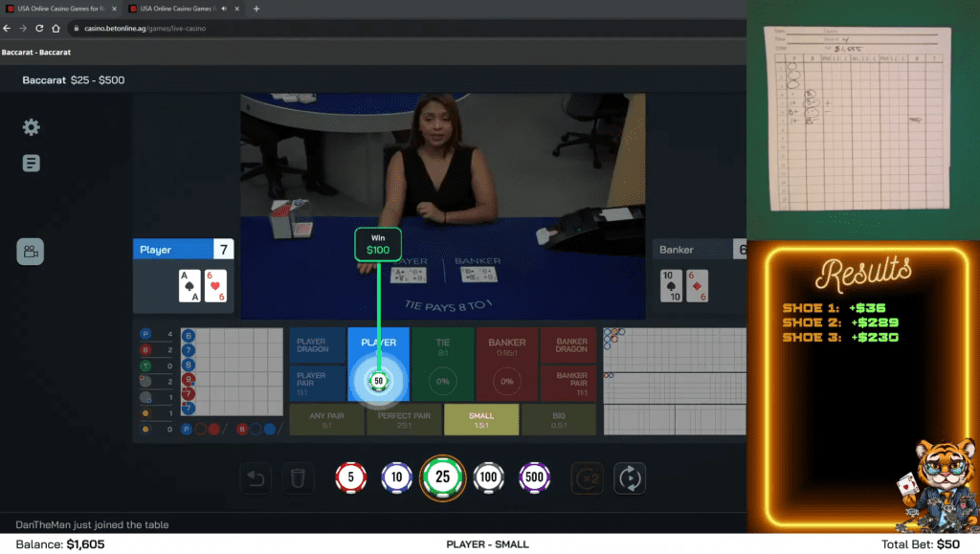Bet on Player Dragon

coord(317,344)
